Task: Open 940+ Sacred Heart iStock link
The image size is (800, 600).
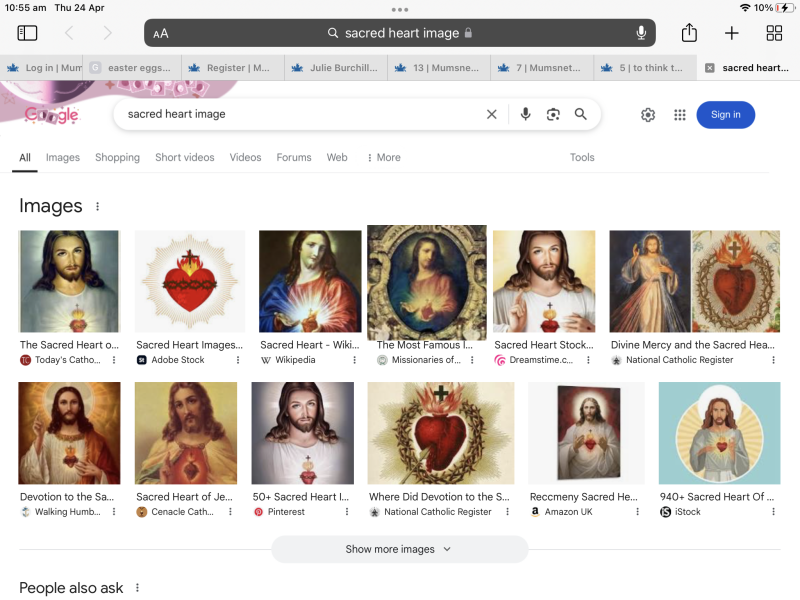Action: [x=717, y=497]
